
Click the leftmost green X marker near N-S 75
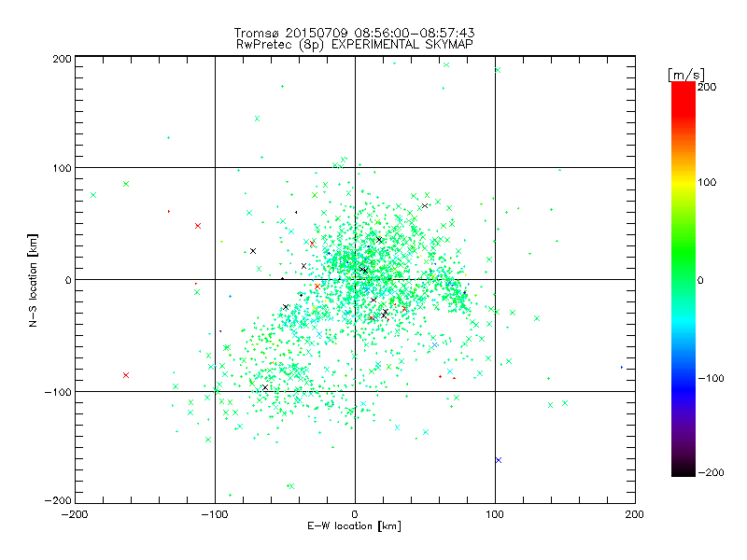tap(93, 195)
